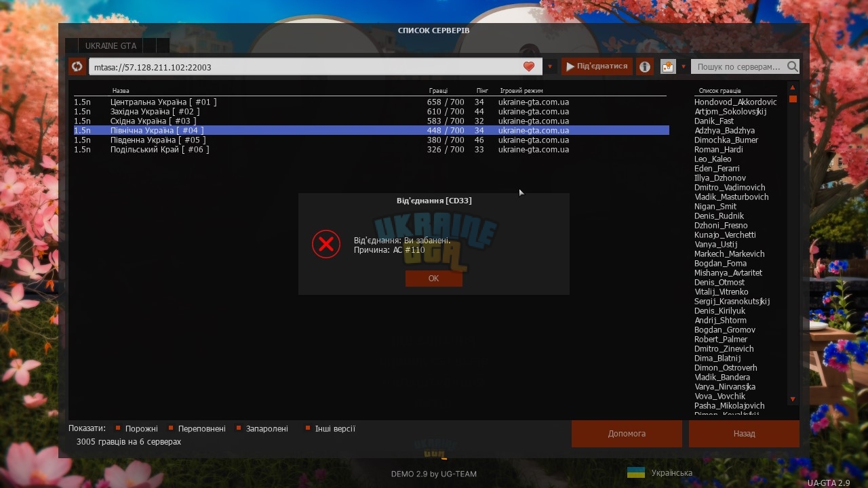
Task: Click player Adzhya_Badzhya in the list
Action: pos(724,131)
